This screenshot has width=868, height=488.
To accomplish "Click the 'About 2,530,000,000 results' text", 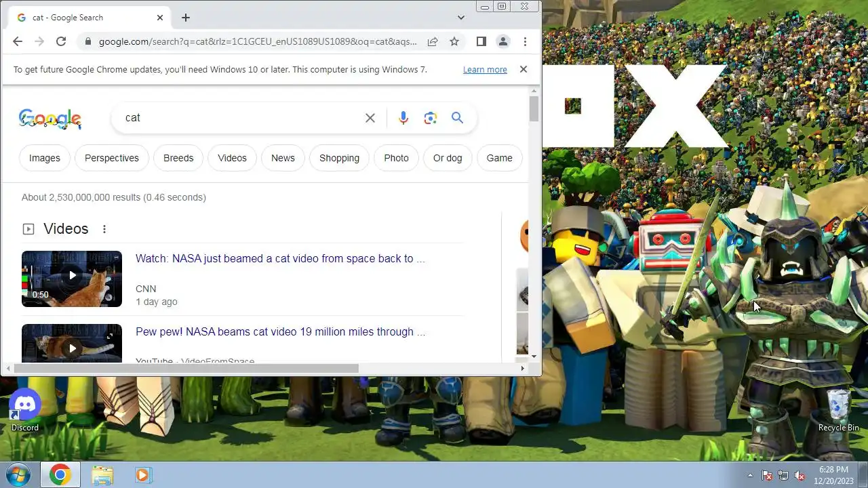I will (x=114, y=197).
